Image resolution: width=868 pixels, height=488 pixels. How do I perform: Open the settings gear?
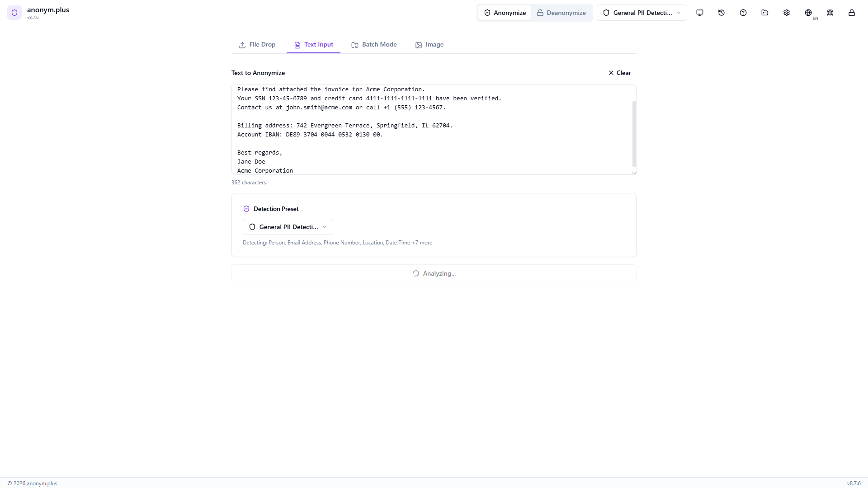click(786, 13)
